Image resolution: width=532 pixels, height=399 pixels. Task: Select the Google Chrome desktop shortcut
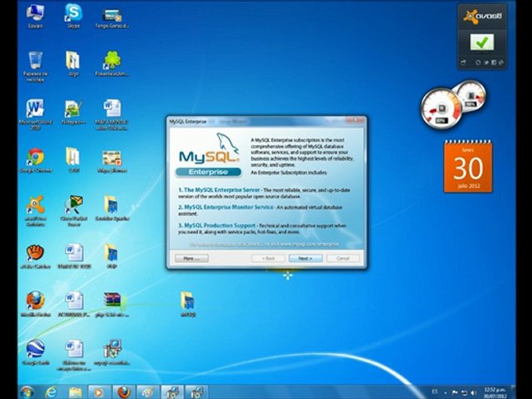[x=35, y=161]
